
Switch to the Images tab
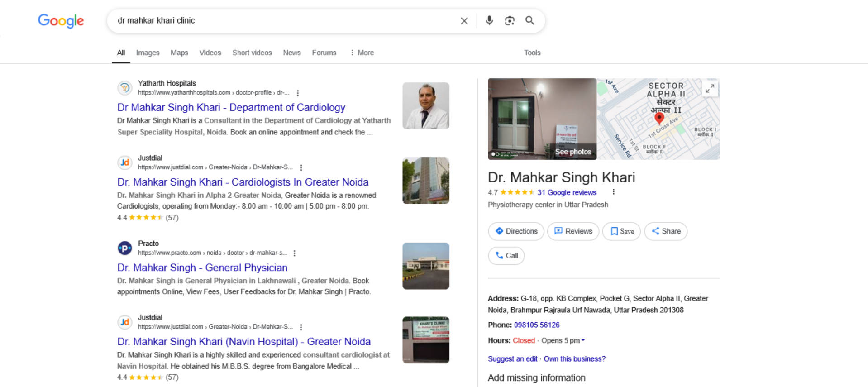point(148,53)
